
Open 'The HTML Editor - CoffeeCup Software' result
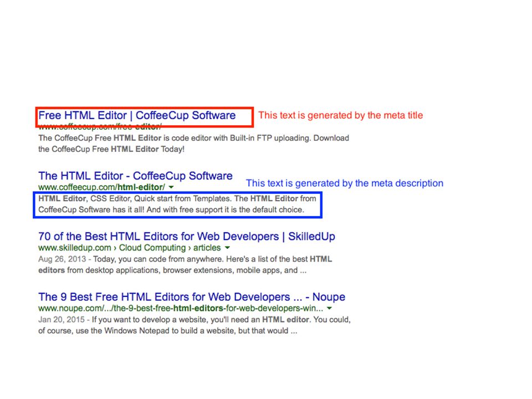(135, 176)
